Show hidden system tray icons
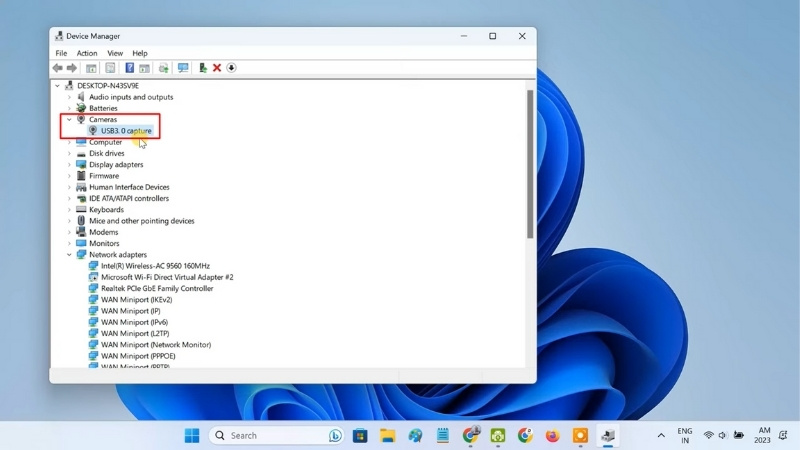The image size is (800, 450). click(661, 436)
